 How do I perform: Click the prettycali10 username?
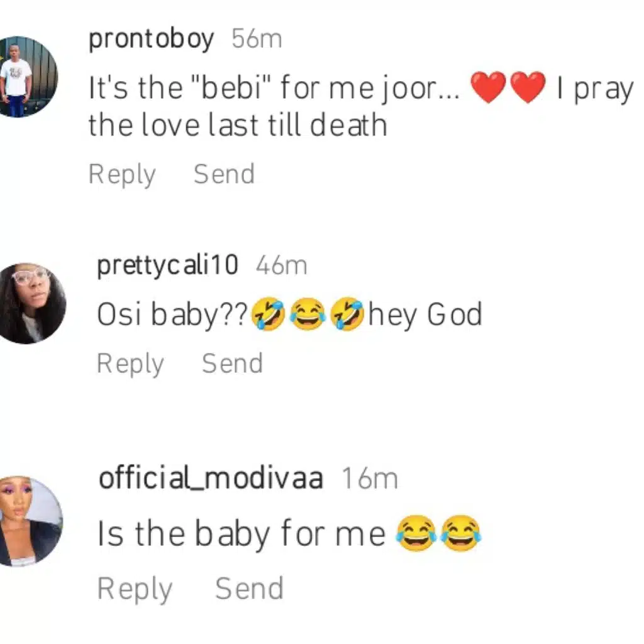(167, 265)
